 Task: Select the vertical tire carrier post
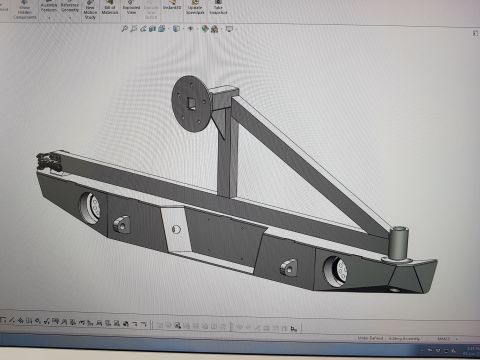[228, 152]
